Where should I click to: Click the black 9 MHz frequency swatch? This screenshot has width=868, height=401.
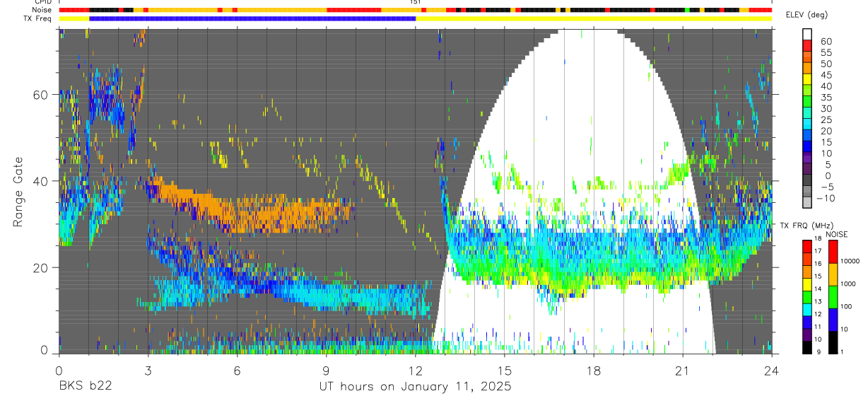807,347
